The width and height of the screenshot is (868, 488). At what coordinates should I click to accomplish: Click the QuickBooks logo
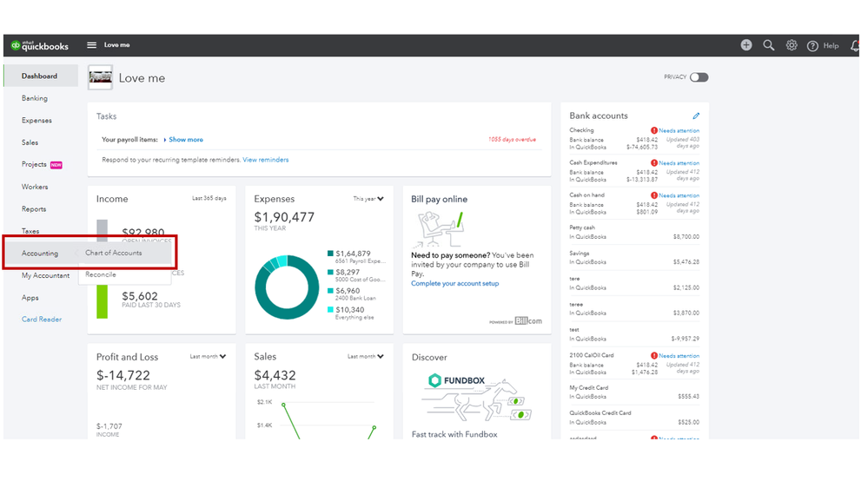click(40, 45)
